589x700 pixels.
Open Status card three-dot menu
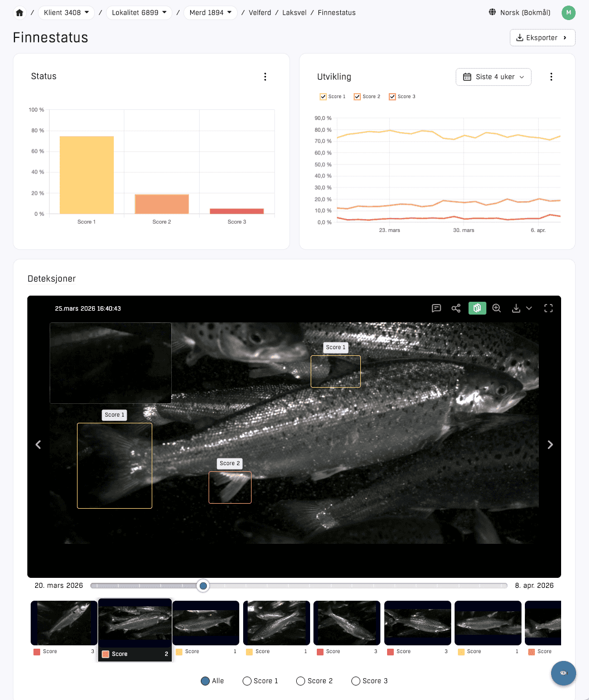(x=265, y=77)
